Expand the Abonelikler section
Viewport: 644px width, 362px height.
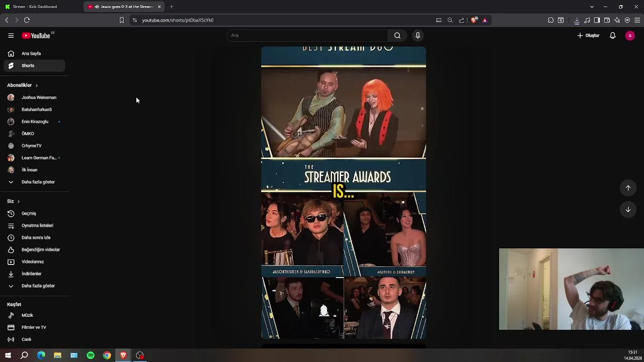(23, 85)
